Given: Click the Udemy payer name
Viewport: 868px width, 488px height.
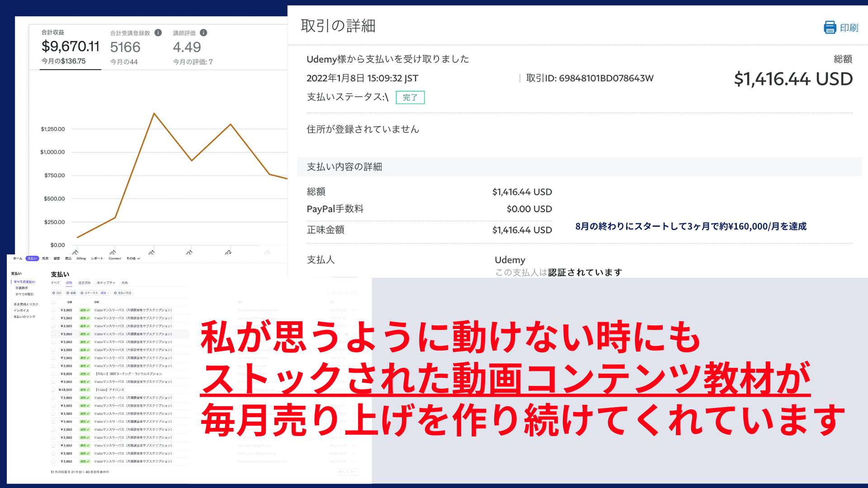Looking at the screenshot, I should [x=510, y=260].
